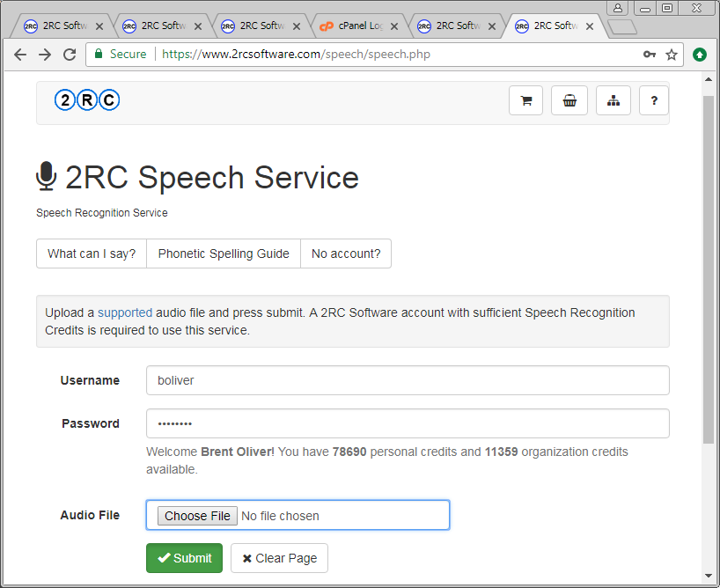Click the vertical scrollbar thumb

pos(709,269)
